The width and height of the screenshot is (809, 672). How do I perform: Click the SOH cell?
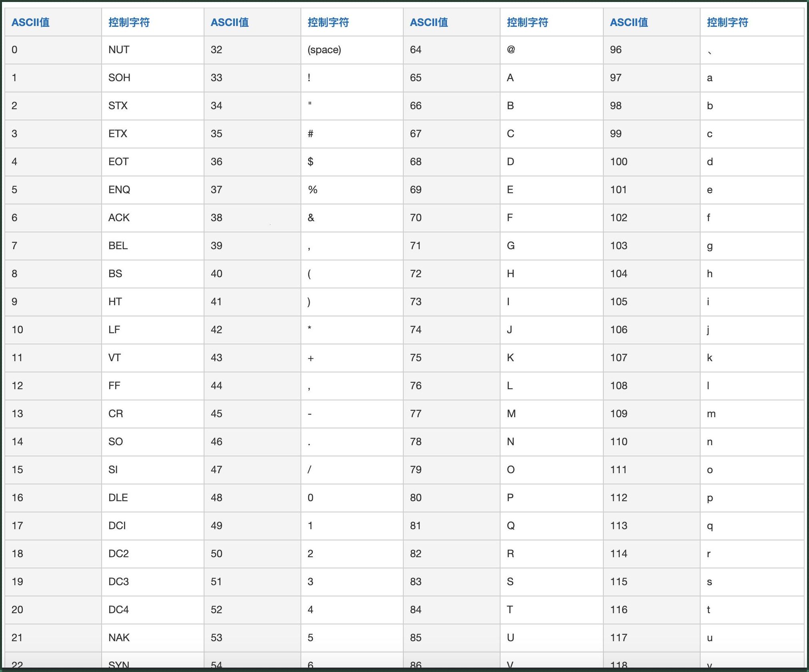click(x=153, y=78)
